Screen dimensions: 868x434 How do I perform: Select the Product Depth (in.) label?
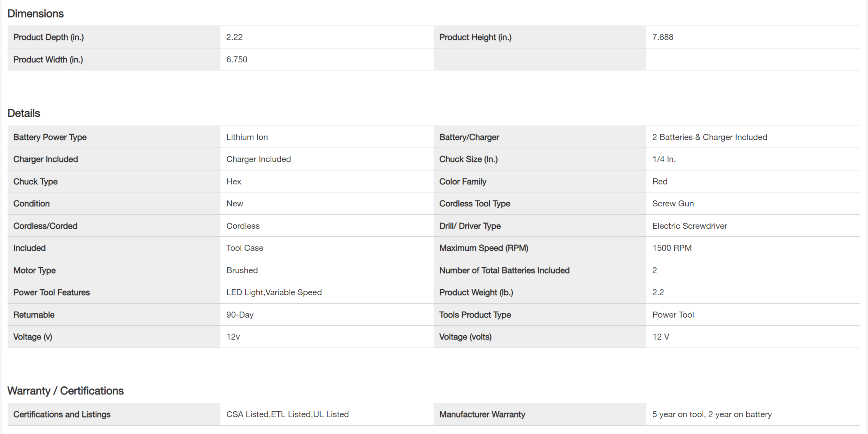[48, 37]
